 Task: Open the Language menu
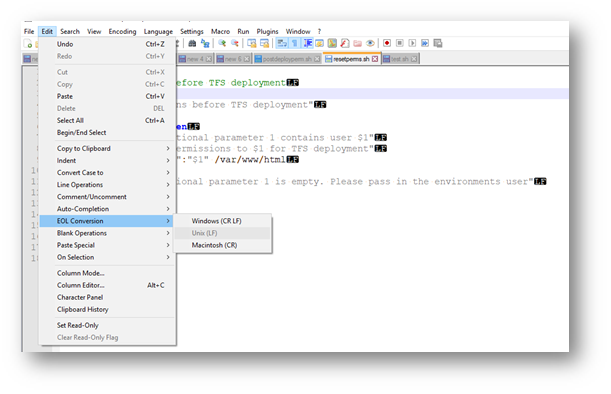click(158, 32)
